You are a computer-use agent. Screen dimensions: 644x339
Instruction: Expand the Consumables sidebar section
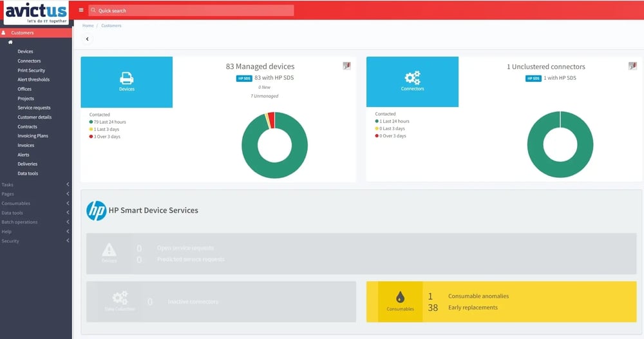(x=36, y=204)
